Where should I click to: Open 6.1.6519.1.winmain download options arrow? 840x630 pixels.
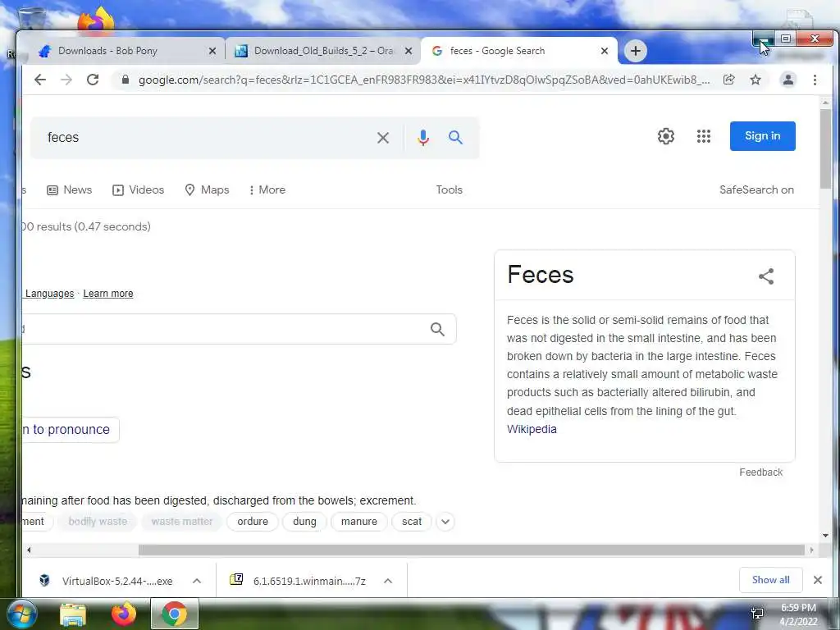pyautogui.click(x=388, y=581)
